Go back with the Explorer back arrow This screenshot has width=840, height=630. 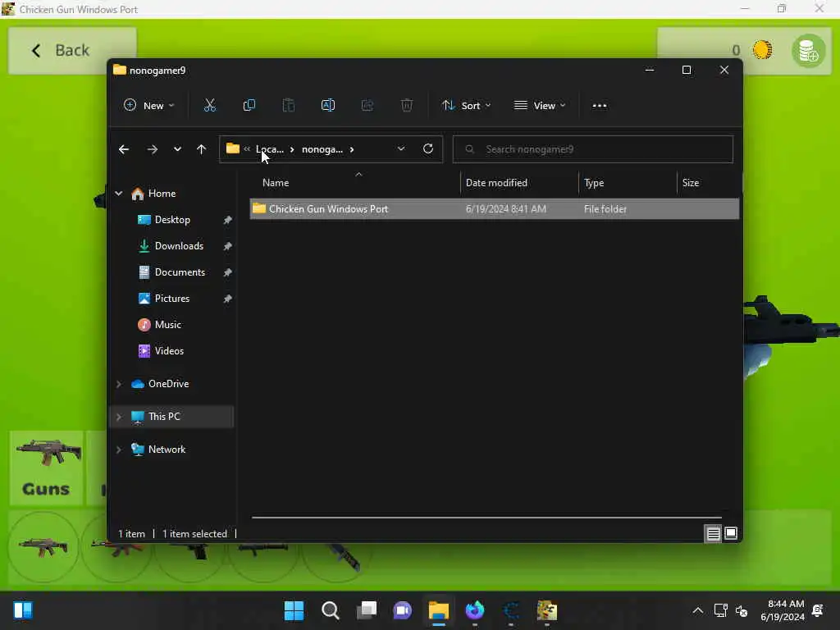(x=124, y=149)
